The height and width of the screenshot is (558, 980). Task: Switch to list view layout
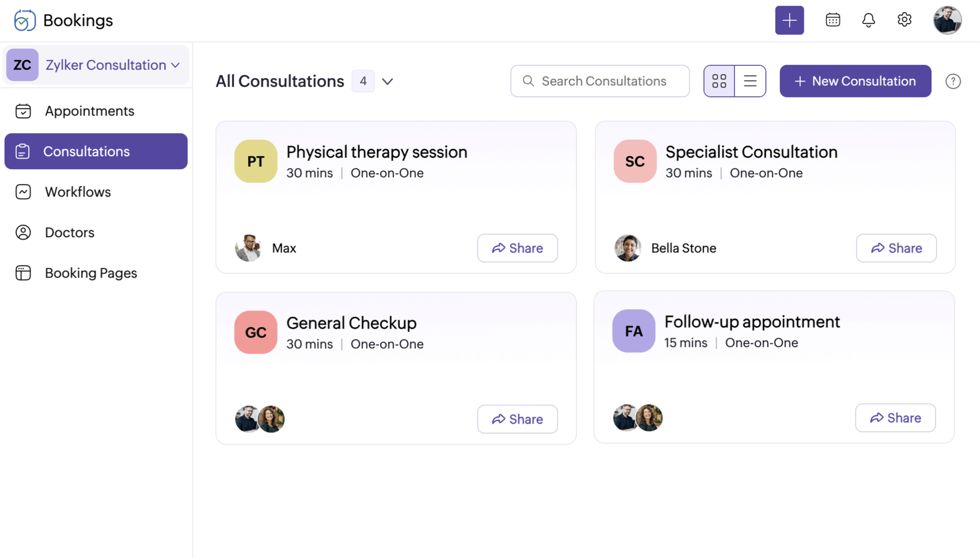(x=750, y=81)
